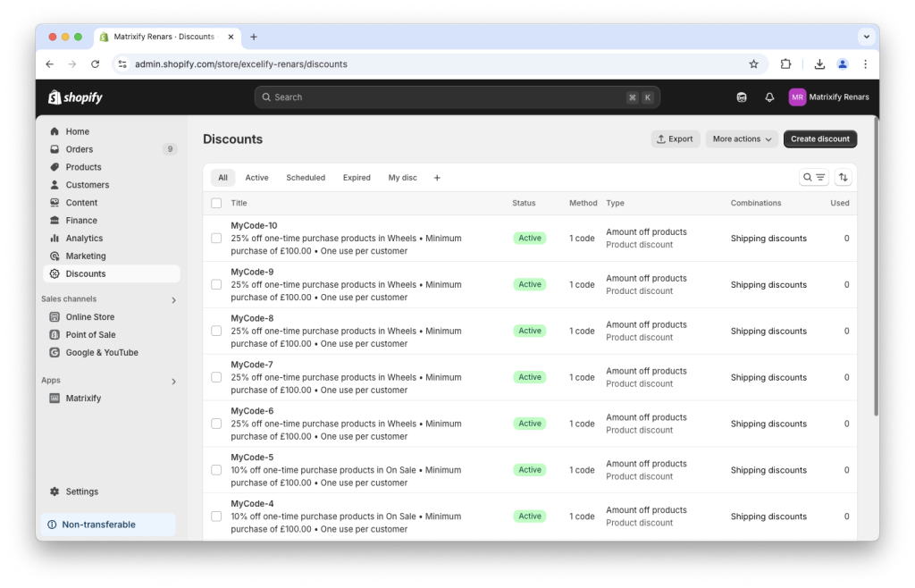Select all discounts via header checkbox
Image resolution: width=915 pixels, height=588 pixels.
coord(215,203)
